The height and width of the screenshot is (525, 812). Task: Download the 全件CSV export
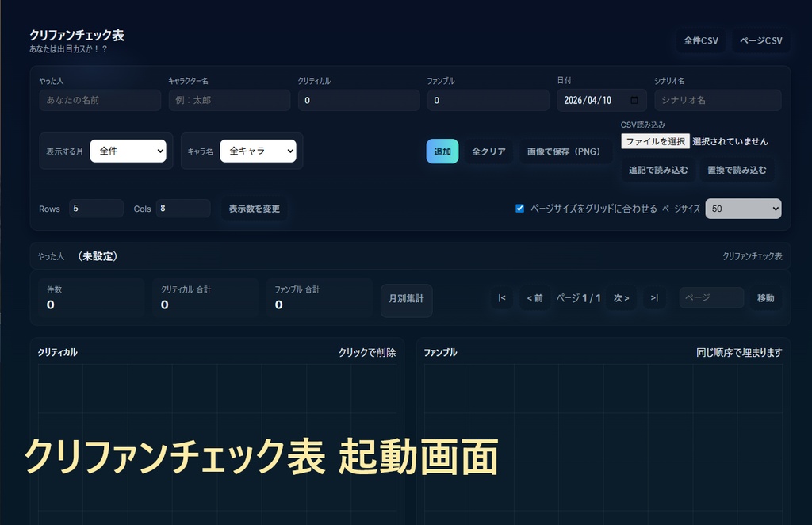(700, 40)
